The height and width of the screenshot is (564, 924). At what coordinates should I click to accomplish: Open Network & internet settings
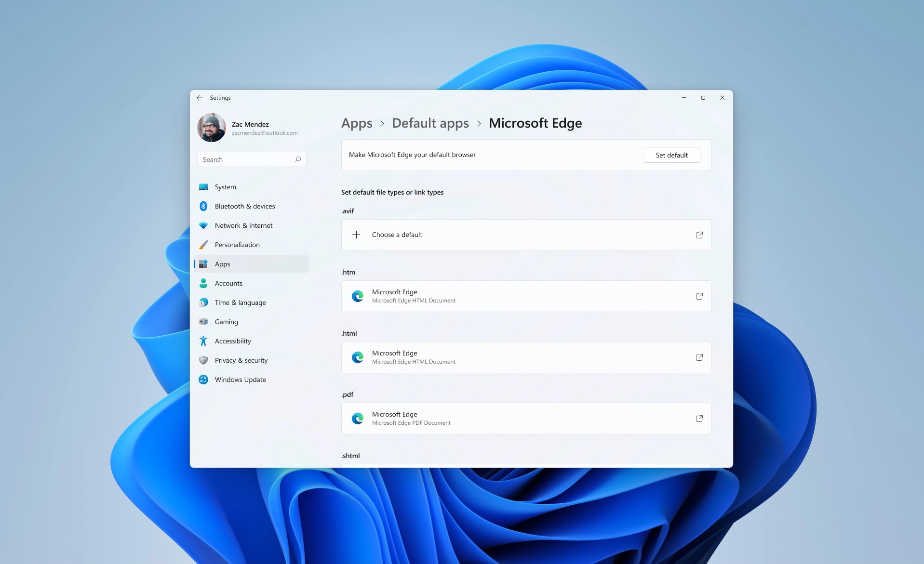[x=252, y=225]
